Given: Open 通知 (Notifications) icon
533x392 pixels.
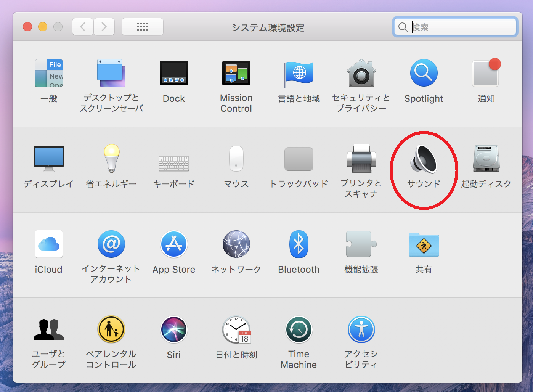Looking at the screenshot, I should tap(486, 72).
